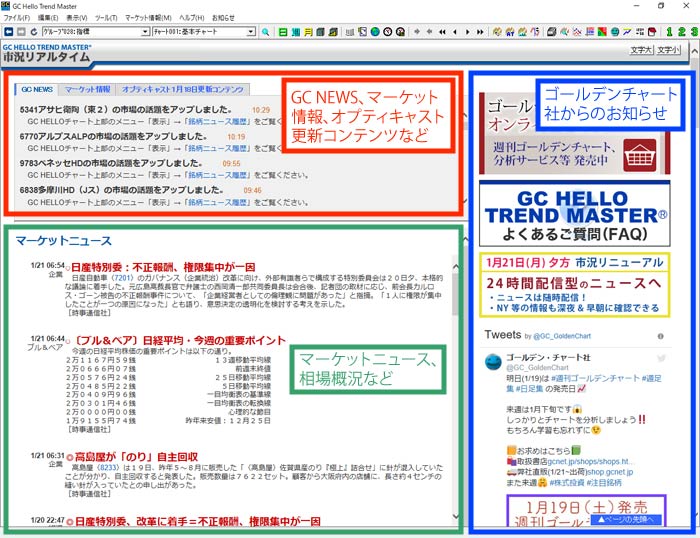Click the green number 2 icon
Viewport: 700px width, 538px height.
tap(682, 32)
